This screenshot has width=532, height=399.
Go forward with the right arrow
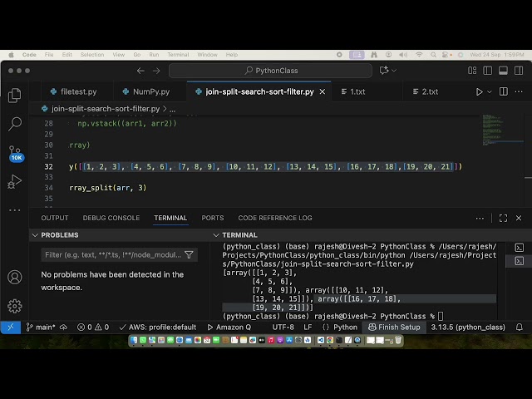pyautogui.click(x=156, y=71)
